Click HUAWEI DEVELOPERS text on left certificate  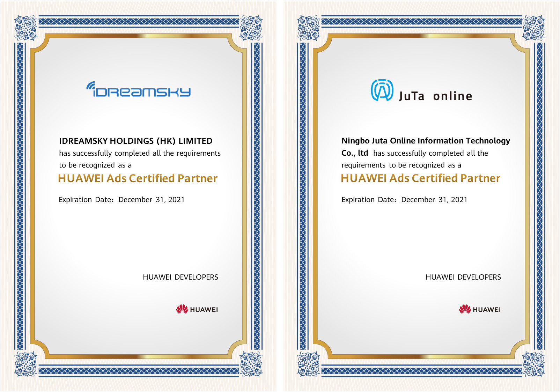[x=180, y=277]
